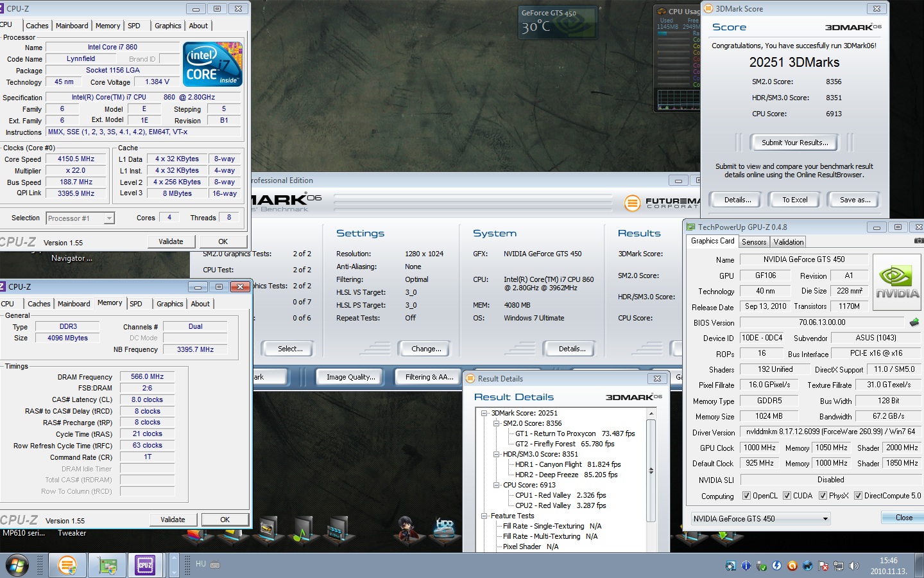The image size is (924, 578).
Task: Collapse the SM2.0 Score: 8356 node
Action: click(496, 423)
